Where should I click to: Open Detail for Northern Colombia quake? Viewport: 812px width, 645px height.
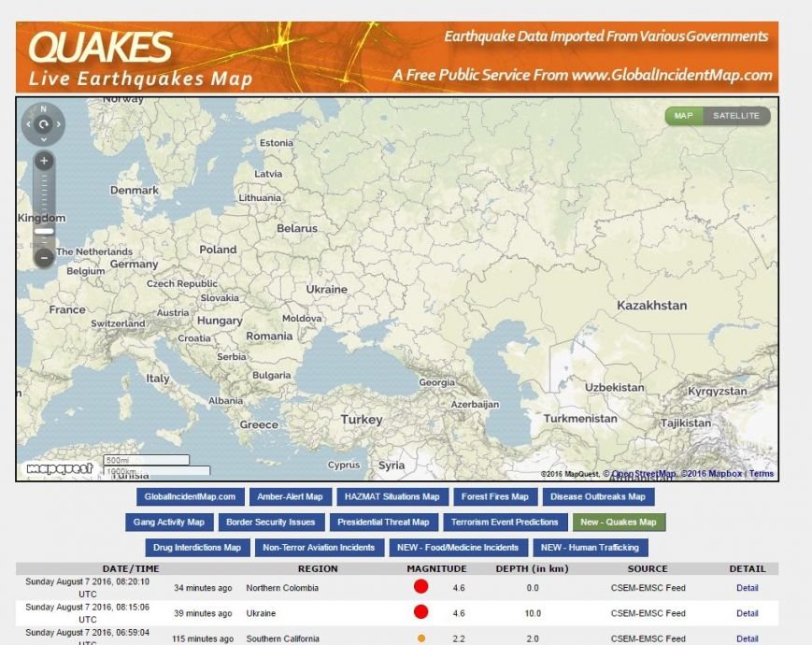click(748, 588)
